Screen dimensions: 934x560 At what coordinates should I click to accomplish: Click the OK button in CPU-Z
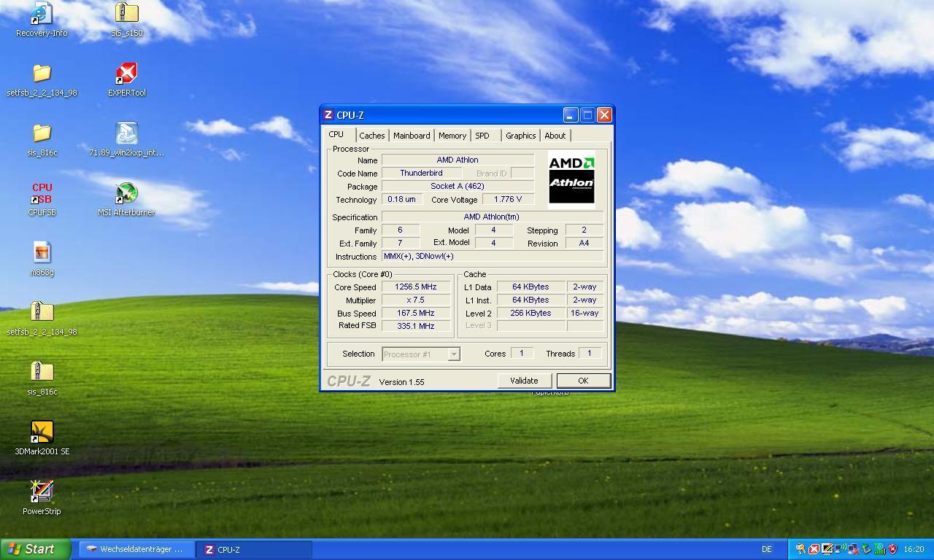pyautogui.click(x=583, y=381)
